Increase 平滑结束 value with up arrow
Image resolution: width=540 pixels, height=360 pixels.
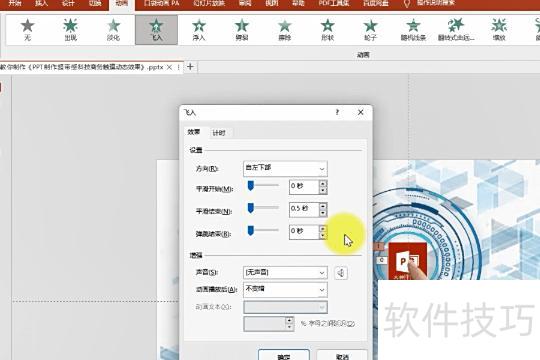click(323, 206)
